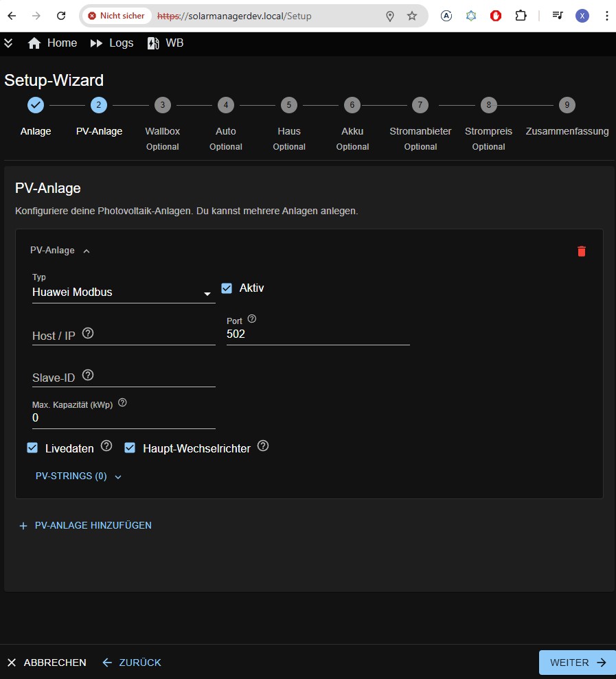Click help icon next to Livedaten

pos(106,447)
